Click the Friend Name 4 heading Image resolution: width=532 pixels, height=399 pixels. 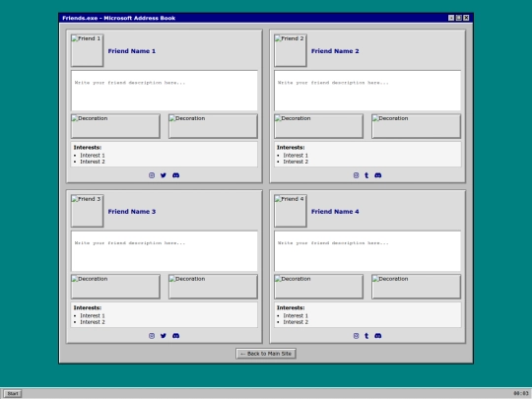335,212
